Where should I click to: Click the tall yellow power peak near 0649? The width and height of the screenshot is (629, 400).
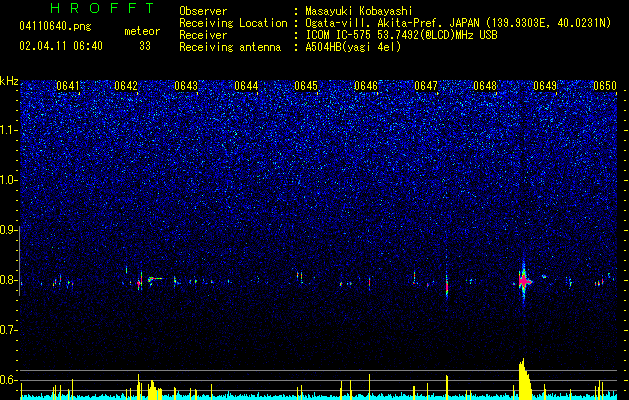[524, 379]
